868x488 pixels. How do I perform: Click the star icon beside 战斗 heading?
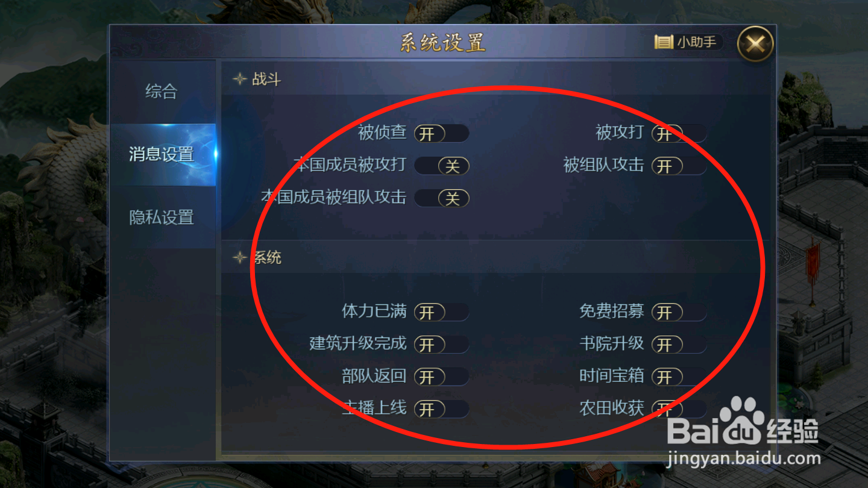pos(241,79)
